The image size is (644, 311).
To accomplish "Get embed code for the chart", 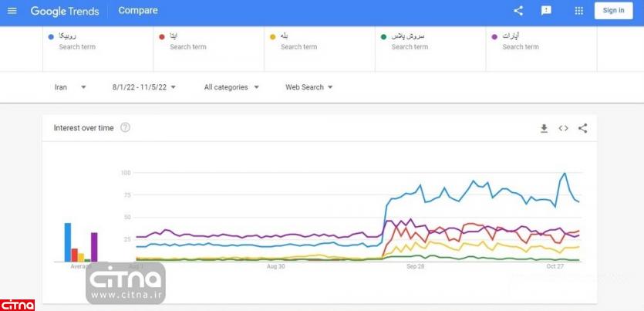I will tap(563, 128).
